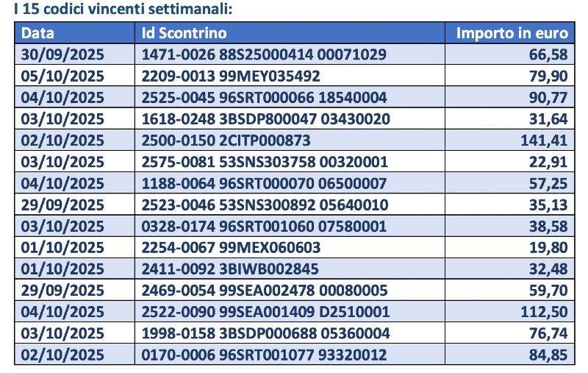
Task: Click the amount 22,91
Action: (x=548, y=162)
